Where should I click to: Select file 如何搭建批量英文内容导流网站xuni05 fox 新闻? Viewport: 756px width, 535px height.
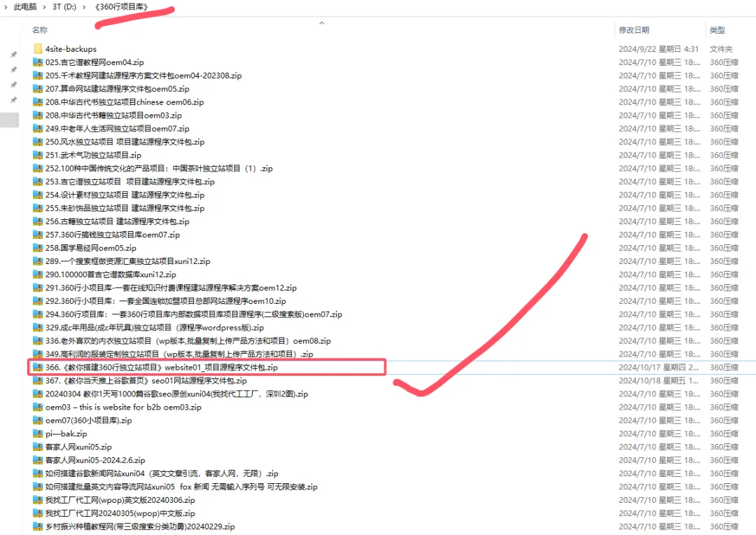click(x=181, y=487)
